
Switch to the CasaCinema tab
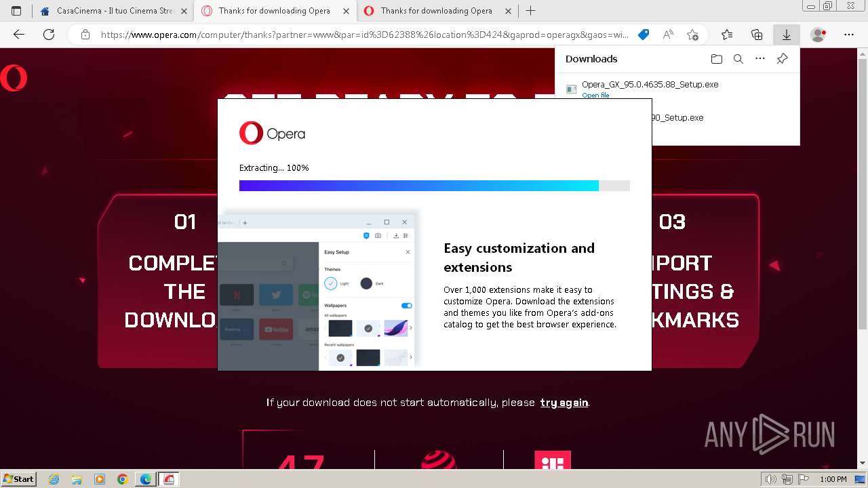(112, 11)
